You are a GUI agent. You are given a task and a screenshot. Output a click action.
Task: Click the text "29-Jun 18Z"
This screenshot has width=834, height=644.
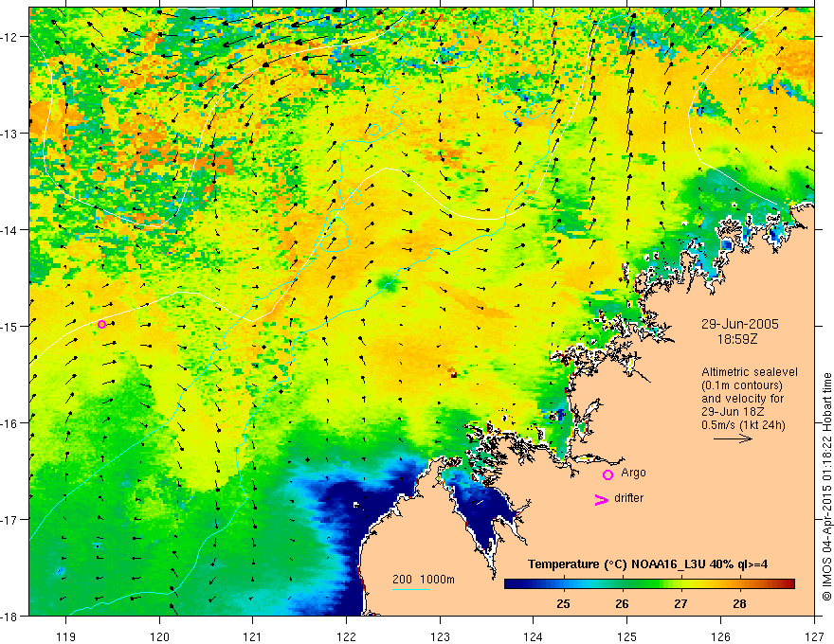tap(731, 412)
